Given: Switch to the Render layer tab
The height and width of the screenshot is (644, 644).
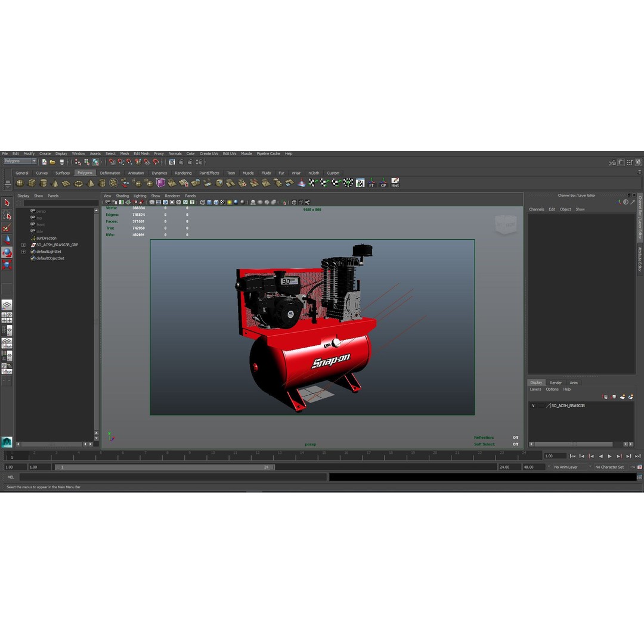Looking at the screenshot, I should [555, 383].
